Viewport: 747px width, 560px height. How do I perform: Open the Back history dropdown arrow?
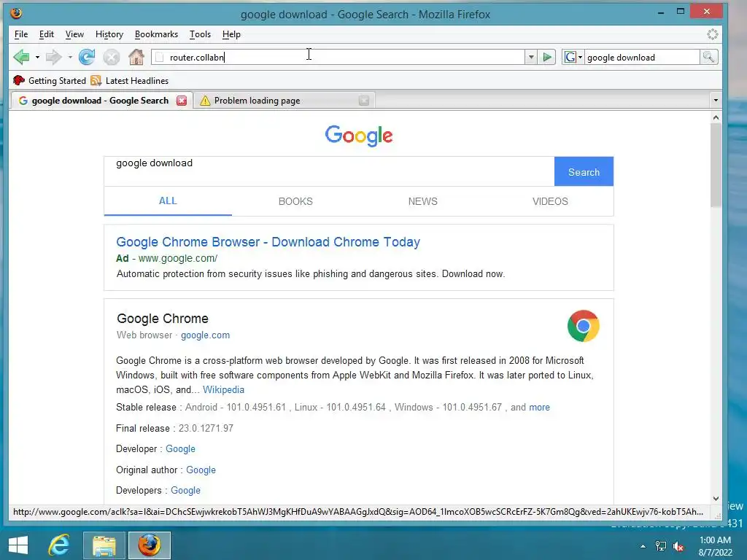pyautogui.click(x=37, y=57)
